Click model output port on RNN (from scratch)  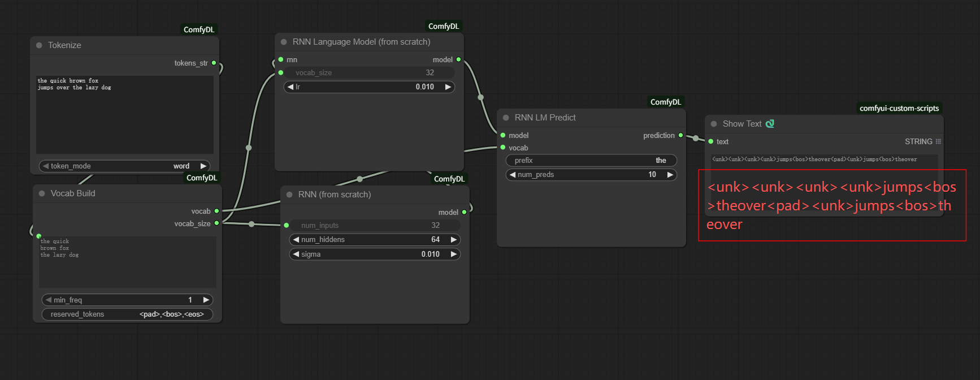[464, 212]
